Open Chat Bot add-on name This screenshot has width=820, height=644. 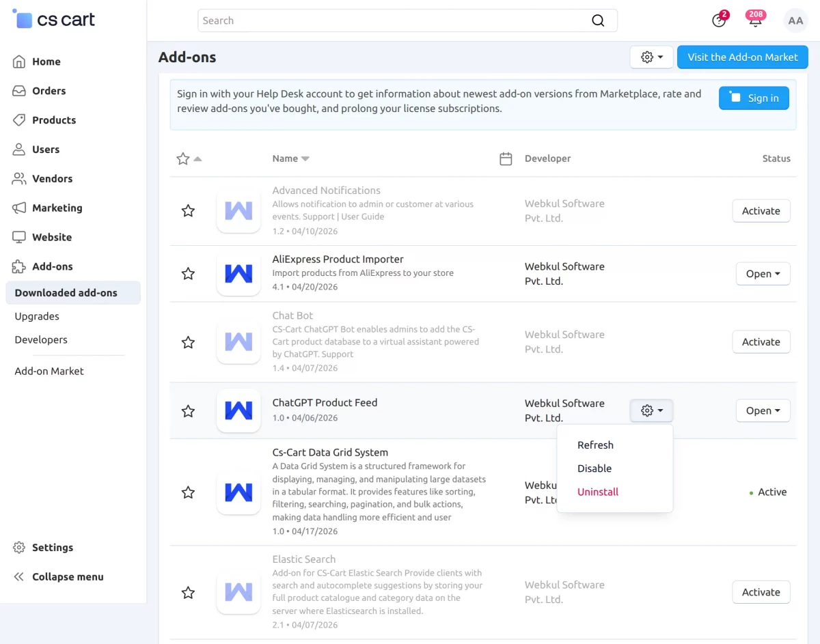pos(292,316)
